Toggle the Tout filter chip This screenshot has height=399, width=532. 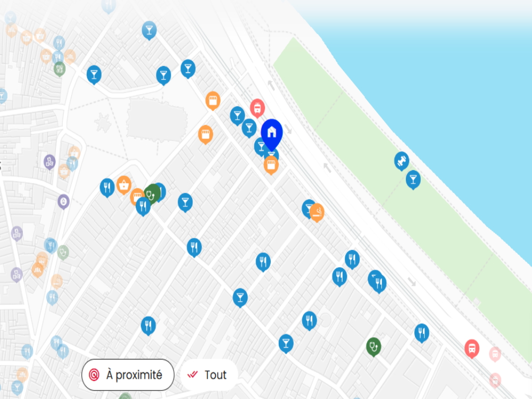point(209,375)
